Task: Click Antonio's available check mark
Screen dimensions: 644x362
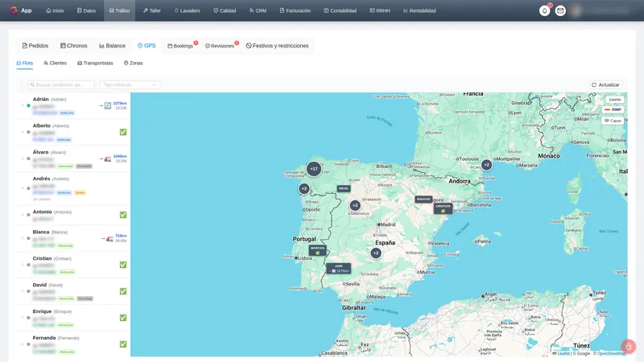Action: tap(123, 215)
